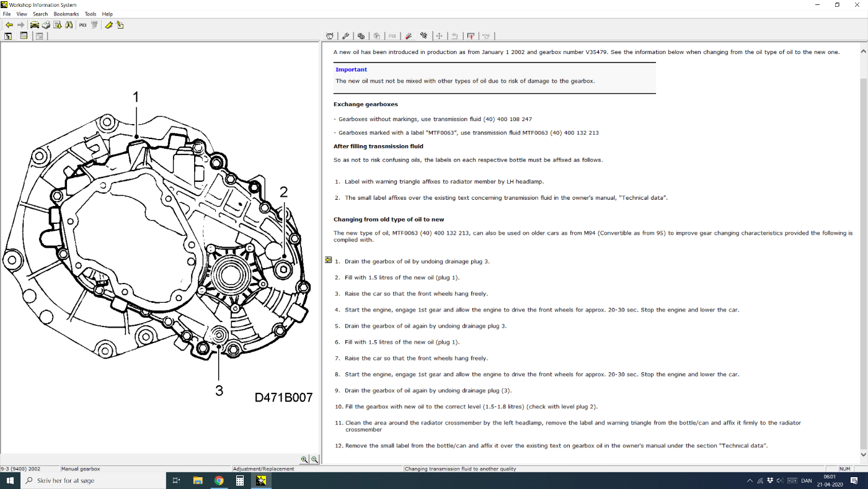The image size is (868, 489).
Task: Click the DAN input language indicator
Action: click(807, 481)
